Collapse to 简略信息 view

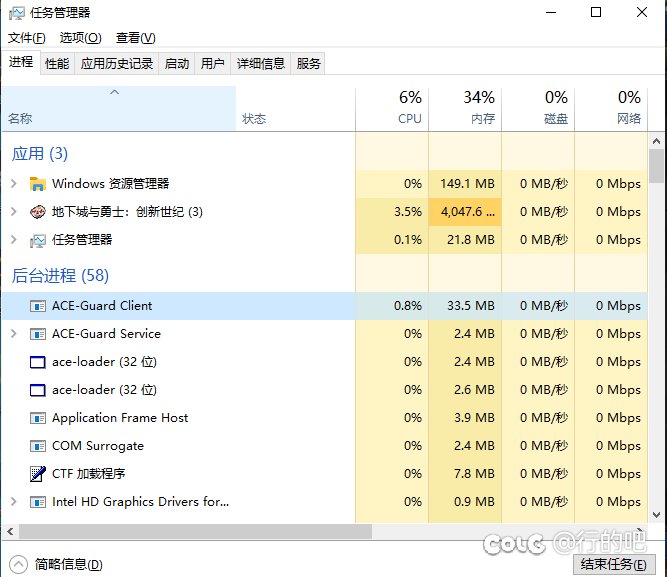pos(58,564)
